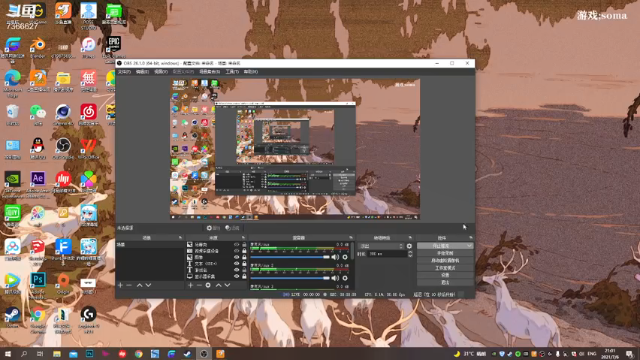Select the Microsoft Edge desktop icon
This screenshot has width=640, height=360.
click(x=13, y=83)
